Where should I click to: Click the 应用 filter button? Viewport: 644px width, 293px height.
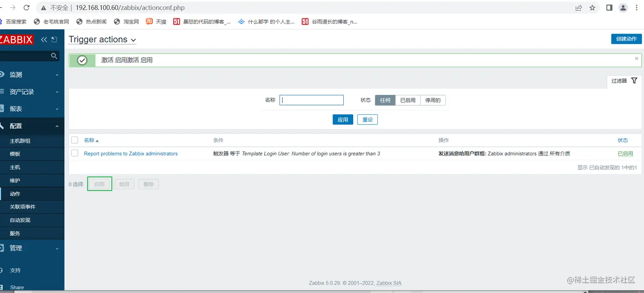coord(343,120)
